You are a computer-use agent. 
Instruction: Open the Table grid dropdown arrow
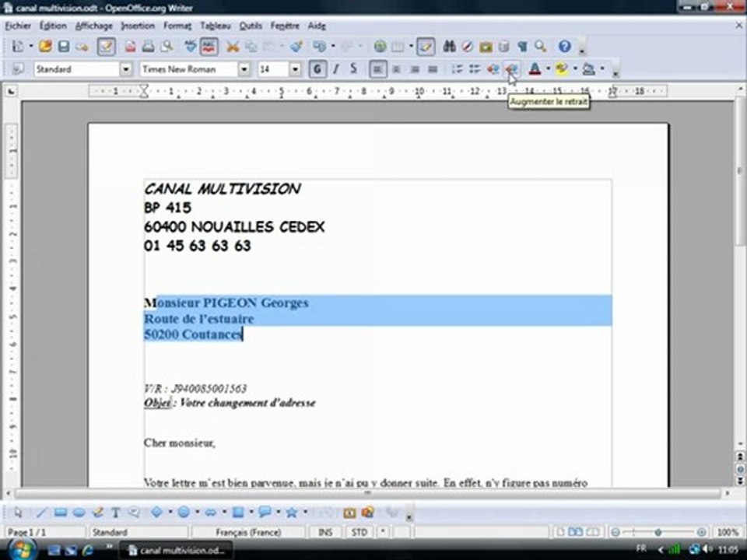pos(411,46)
